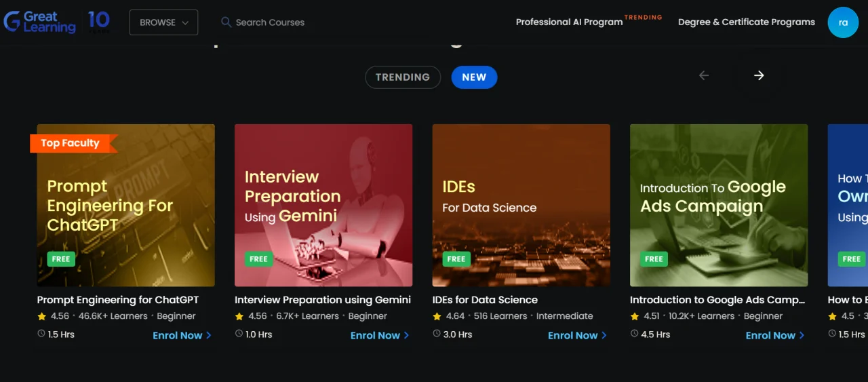Enrol Now in Prompt Engineering for ChatGPT
Viewport: 868px width, 382px height.
coord(182,335)
